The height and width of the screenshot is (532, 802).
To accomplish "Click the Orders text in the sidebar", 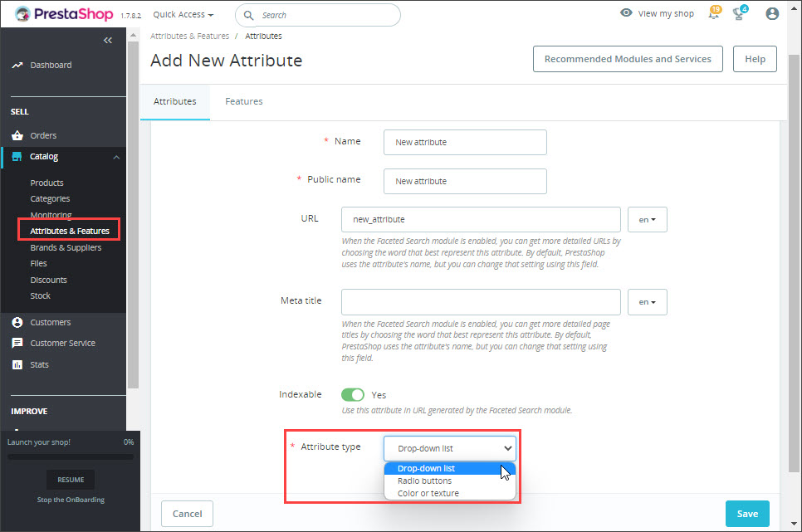I will pyautogui.click(x=43, y=135).
